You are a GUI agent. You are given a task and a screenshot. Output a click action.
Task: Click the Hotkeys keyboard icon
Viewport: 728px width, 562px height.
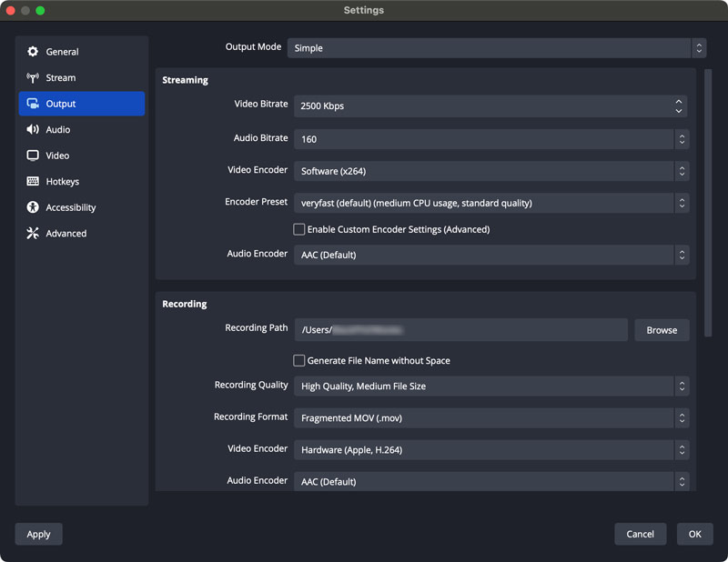[33, 182]
